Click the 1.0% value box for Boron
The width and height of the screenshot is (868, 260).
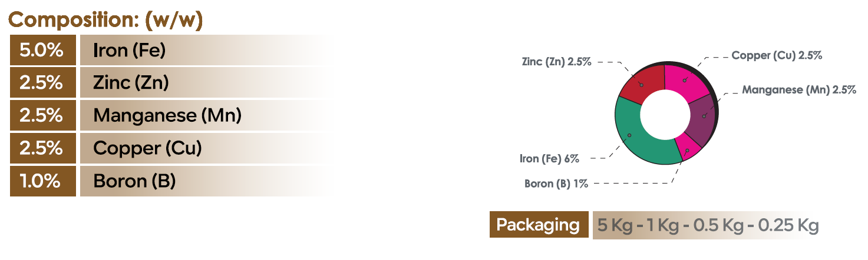42,181
